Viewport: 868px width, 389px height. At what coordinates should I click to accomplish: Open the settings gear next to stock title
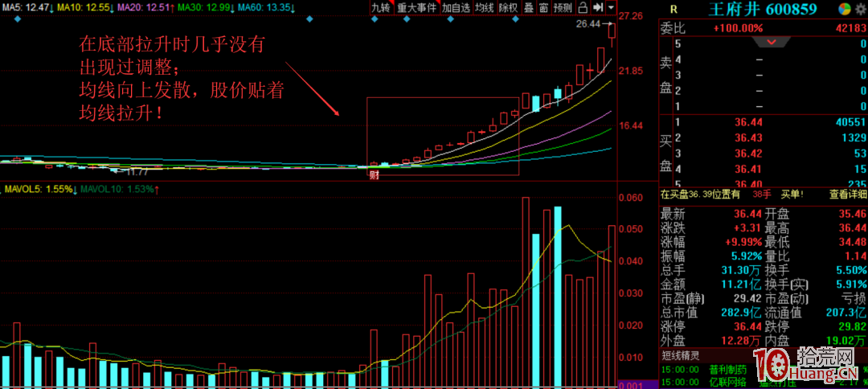[860, 8]
